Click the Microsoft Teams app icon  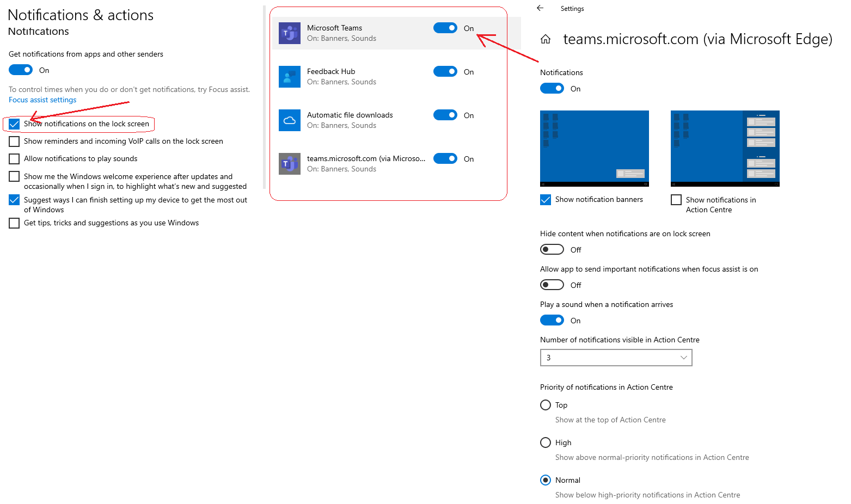(x=289, y=33)
